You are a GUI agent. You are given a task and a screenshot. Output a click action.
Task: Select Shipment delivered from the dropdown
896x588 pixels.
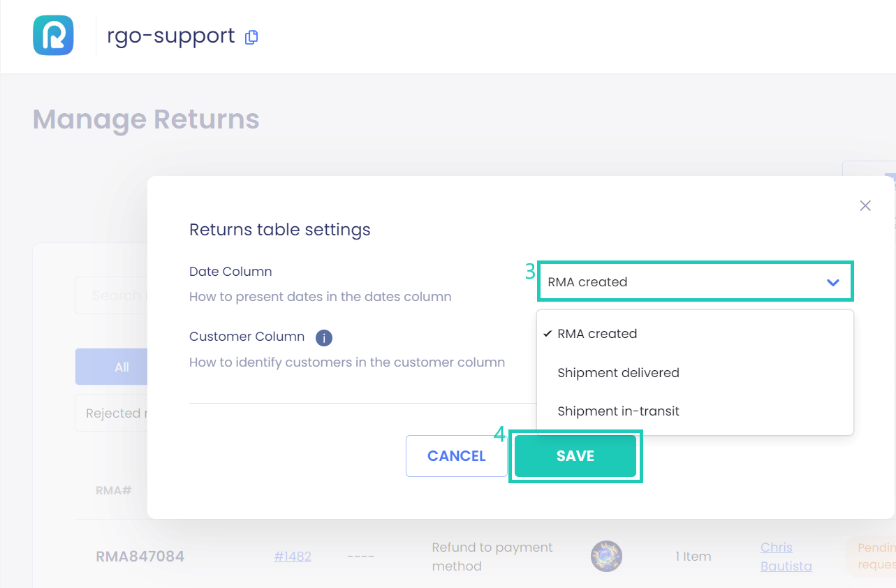click(618, 372)
